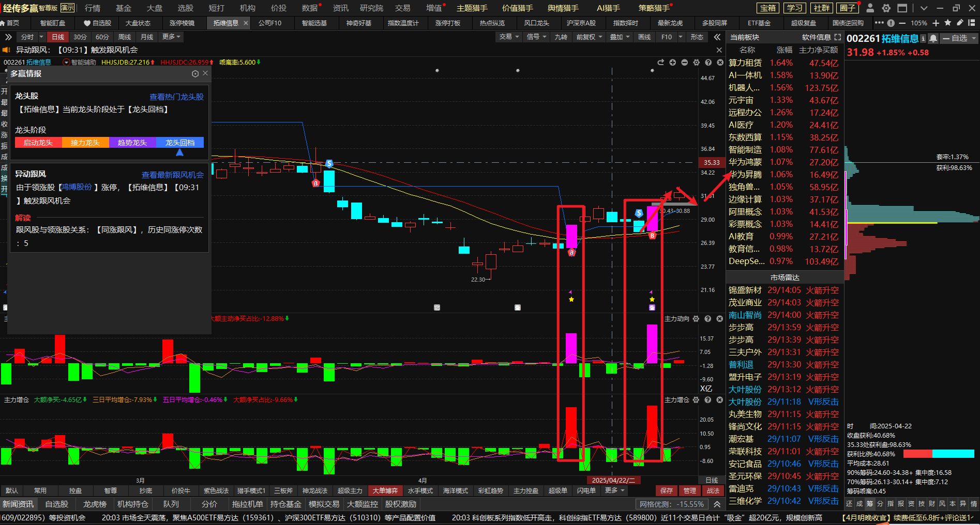Screen dimensions: 980x525
Task: Click the info icon beside 拓维信息 title
Action: (x=923, y=39)
